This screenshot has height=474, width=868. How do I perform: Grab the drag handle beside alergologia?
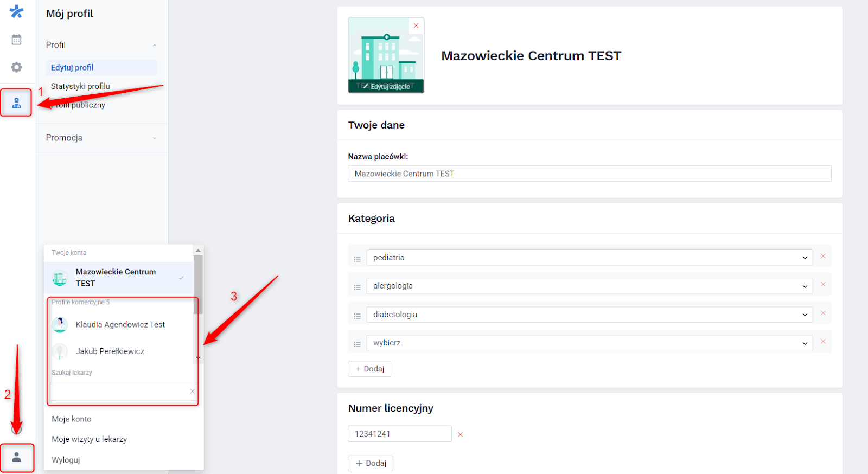(357, 287)
